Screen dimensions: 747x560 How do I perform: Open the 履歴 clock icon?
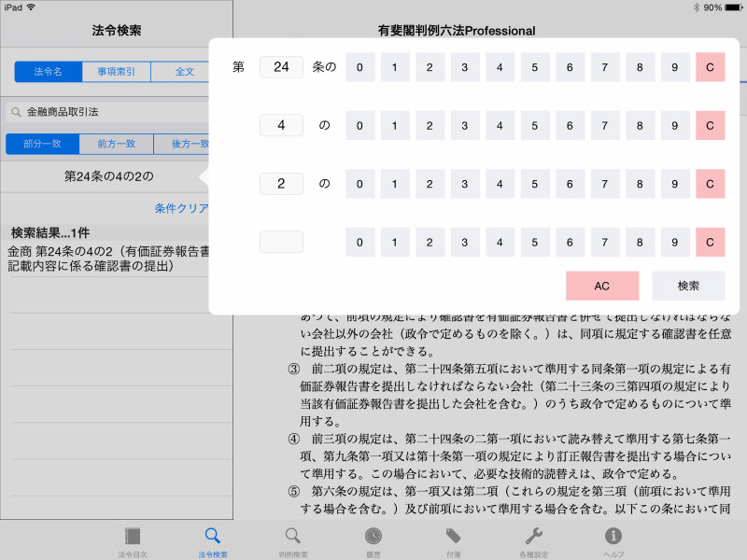pyautogui.click(x=373, y=536)
